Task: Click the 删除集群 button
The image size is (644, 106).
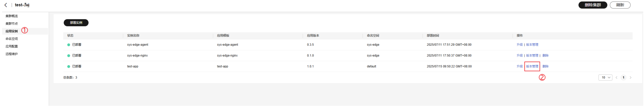Action: 593,5
